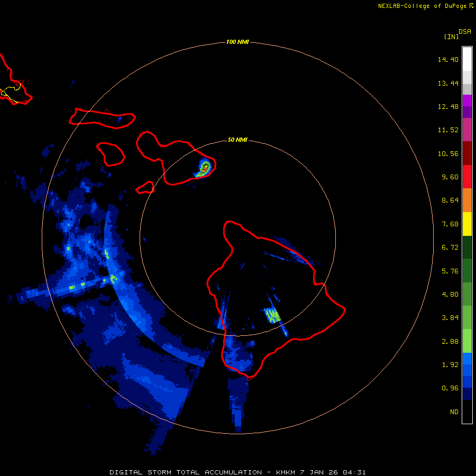Click the 4.80 scale value
The width and height of the screenshot is (476, 476).
pyautogui.click(x=450, y=295)
